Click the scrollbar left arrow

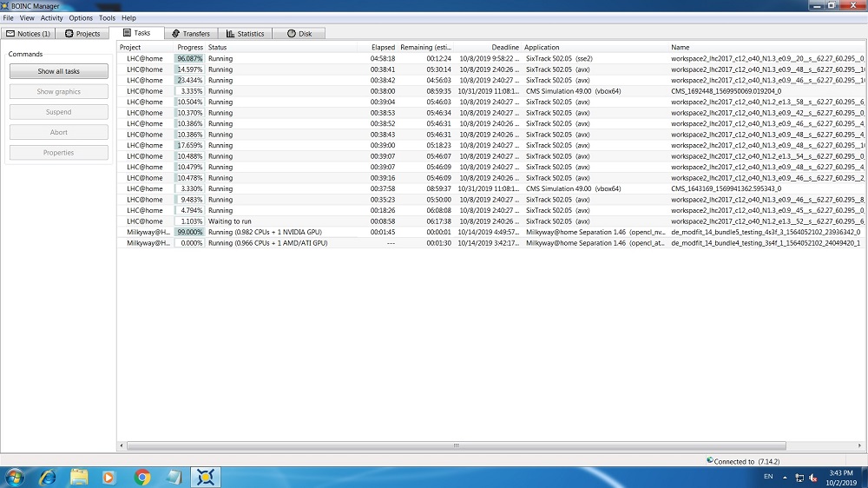(122, 446)
